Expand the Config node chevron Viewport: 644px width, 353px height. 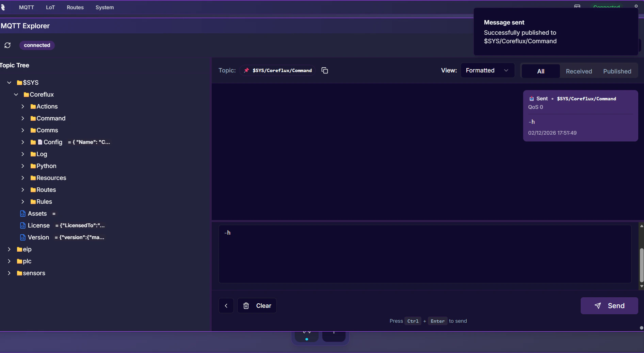coord(23,142)
